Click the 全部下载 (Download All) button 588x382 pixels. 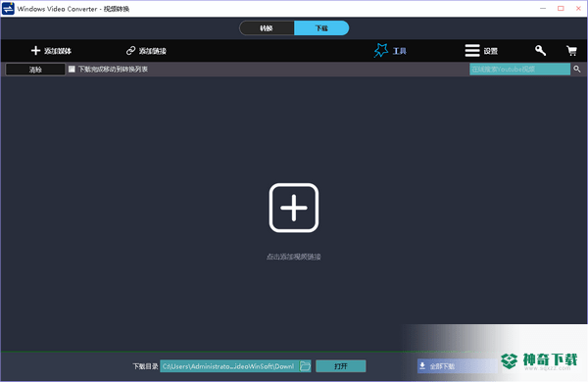(458, 366)
